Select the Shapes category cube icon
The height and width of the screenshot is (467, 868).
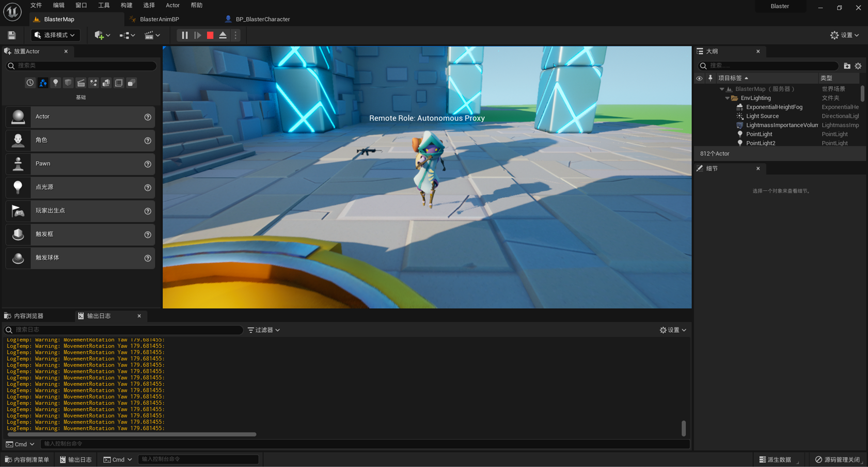click(68, 83)
